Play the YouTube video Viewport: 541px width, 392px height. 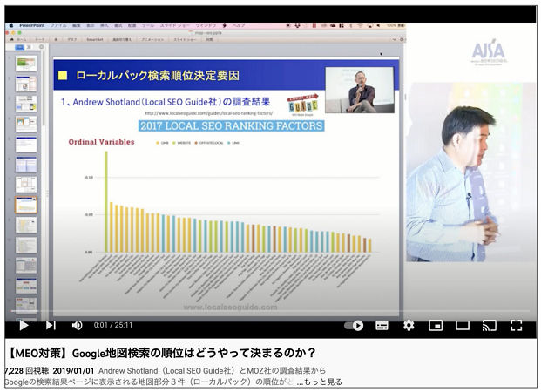pyautogui.click(x=24, y=325)
